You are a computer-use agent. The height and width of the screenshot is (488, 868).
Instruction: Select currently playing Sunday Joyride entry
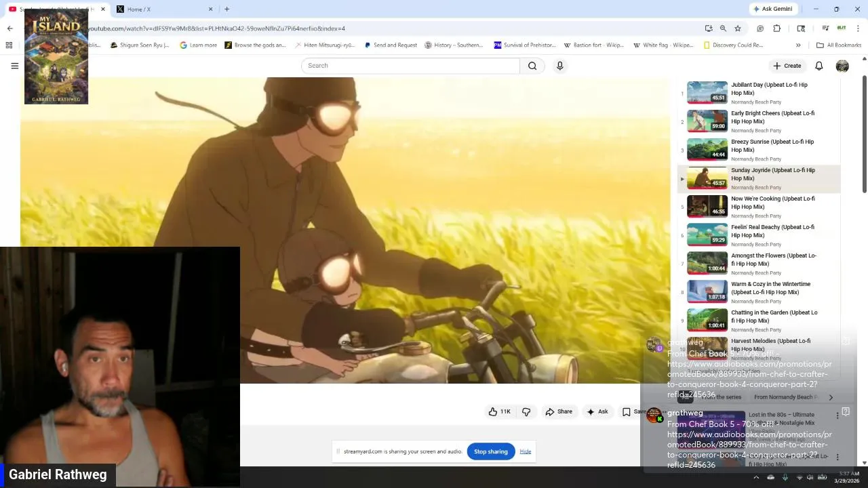[759, 178]
